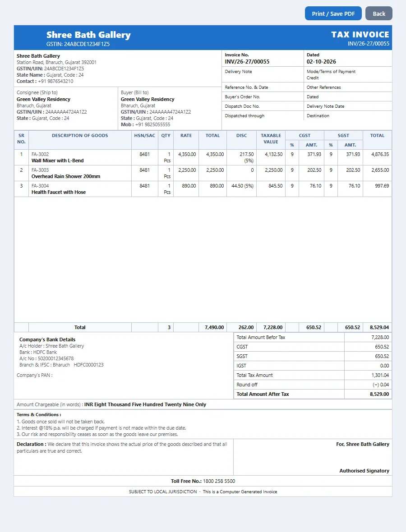
Task: Click the Contact : +91 9876543210 line
Action: coord(45,82)
